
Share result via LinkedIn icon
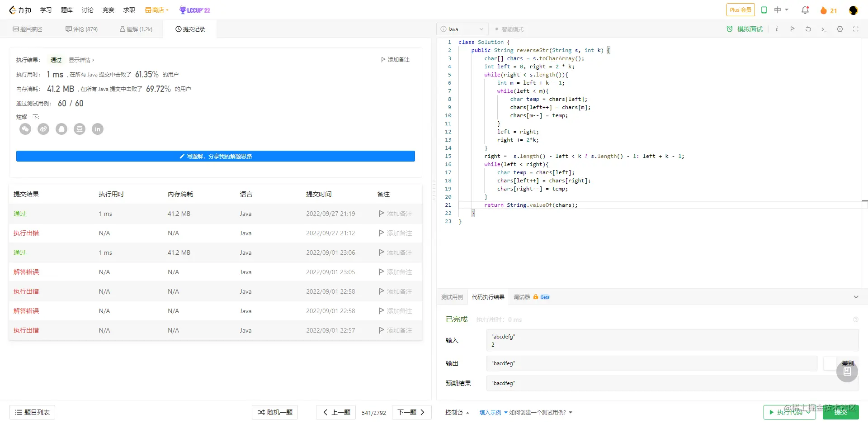[x=98, y=129]
